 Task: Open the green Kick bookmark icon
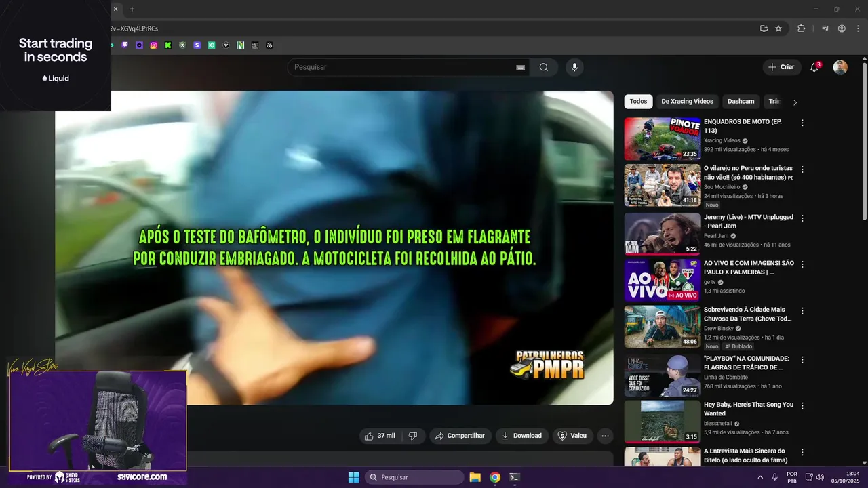[168, 45]
